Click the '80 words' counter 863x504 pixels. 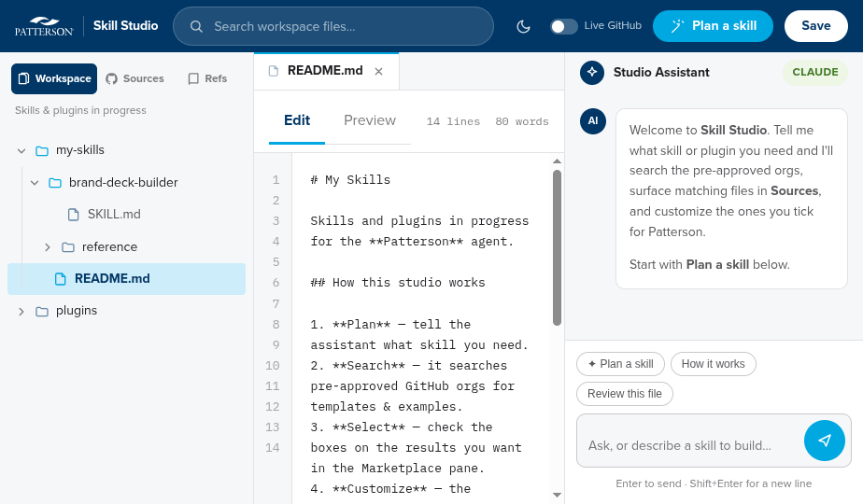[522, 121]
